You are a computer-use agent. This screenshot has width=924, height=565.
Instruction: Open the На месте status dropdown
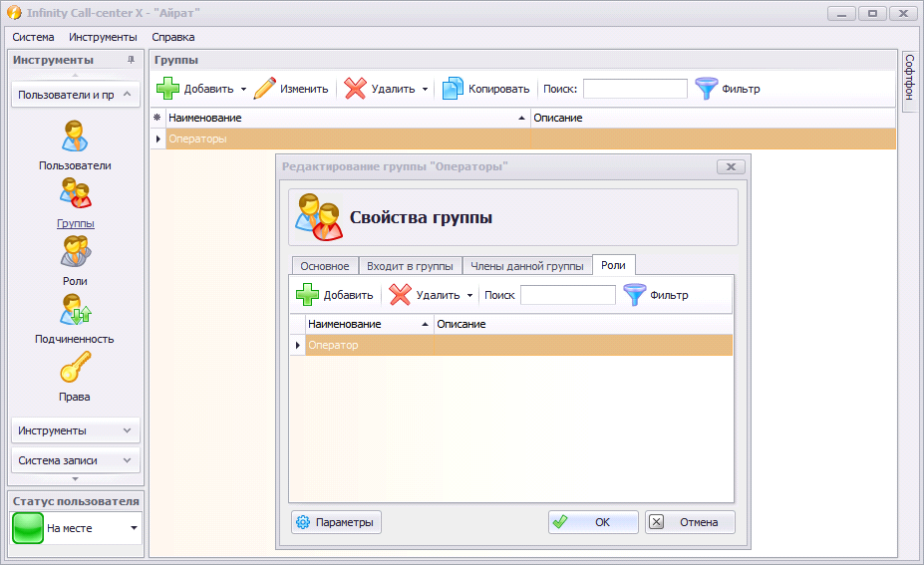tap(134, 528)
